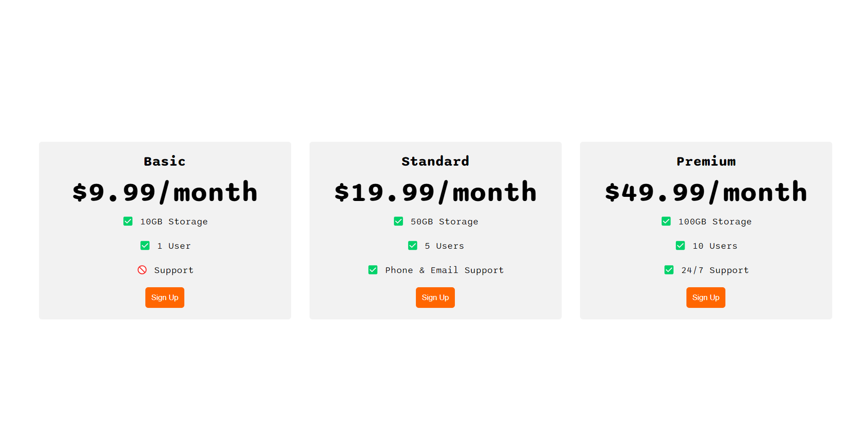The height and width of the screenshot is (446, 868).
Task: Click Sign Up on the Basic plan
Action: click(x=165, y=297)
